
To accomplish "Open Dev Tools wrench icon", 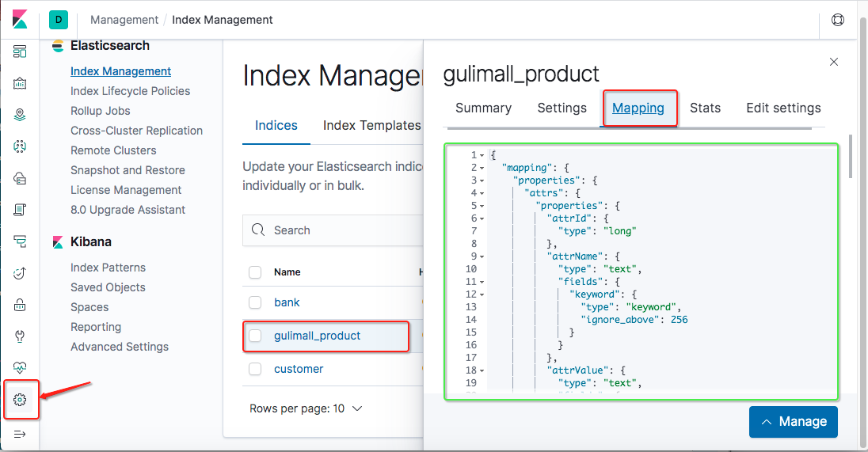I will [x=20, y=336].
